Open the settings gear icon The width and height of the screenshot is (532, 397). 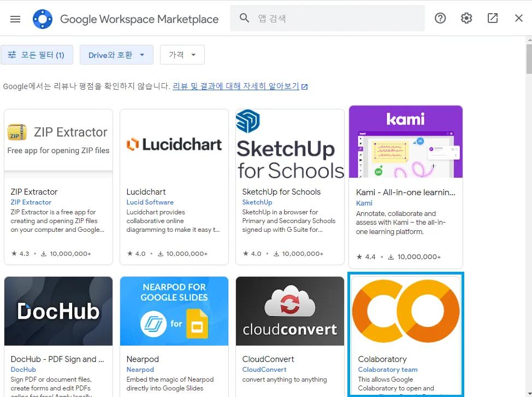click(x=466, y=18)
